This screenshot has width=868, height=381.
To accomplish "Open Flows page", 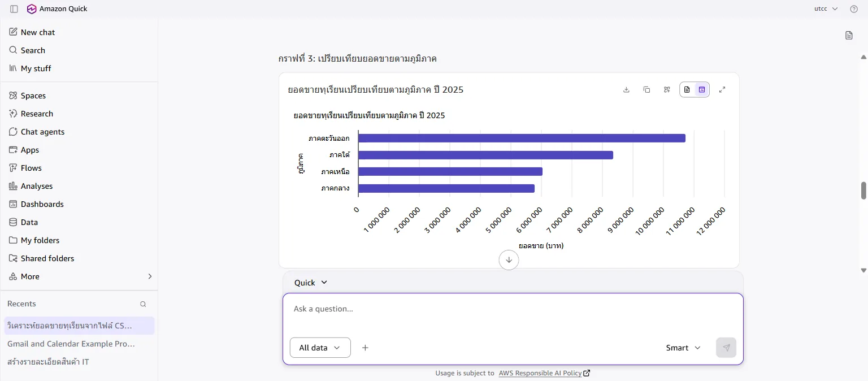I will (x=79, y=168).
